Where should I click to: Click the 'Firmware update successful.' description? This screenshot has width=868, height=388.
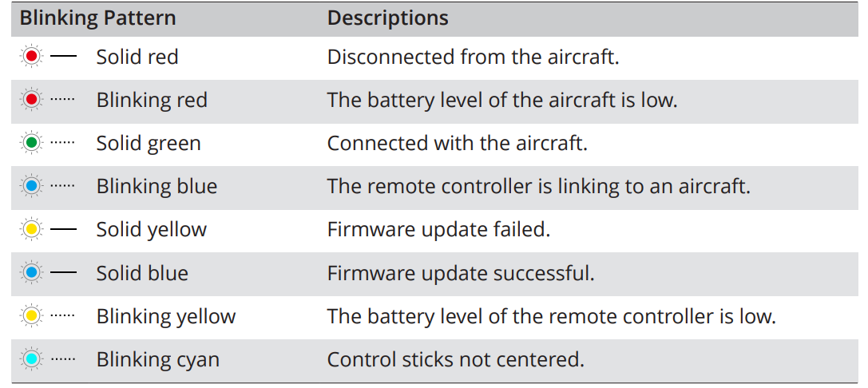tap(461, 273)
